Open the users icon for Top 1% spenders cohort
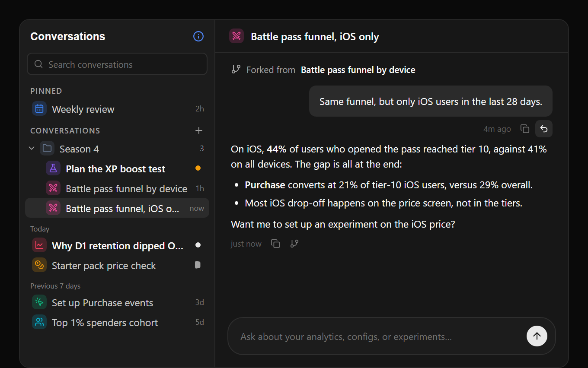588x368 pixels. (x=39, y=322)
